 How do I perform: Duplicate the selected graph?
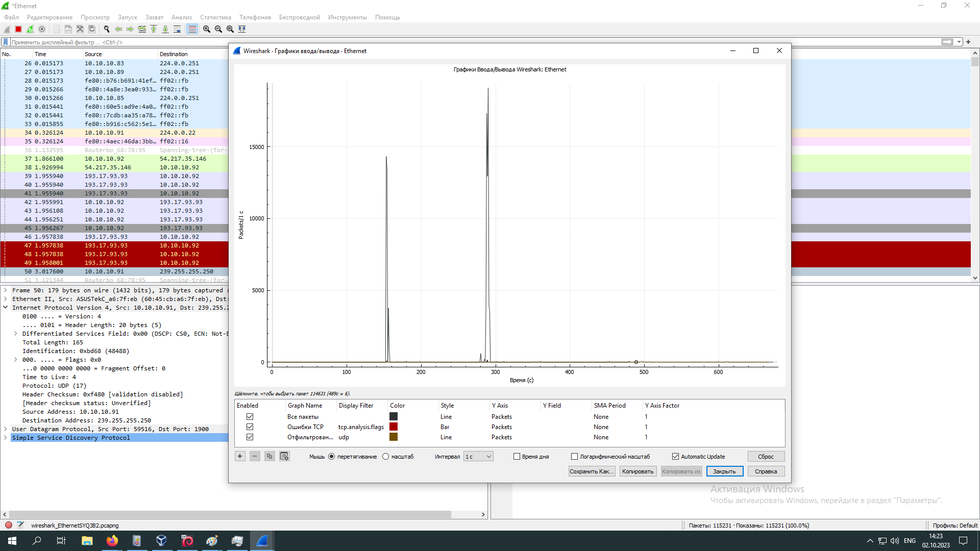point(269,456)
